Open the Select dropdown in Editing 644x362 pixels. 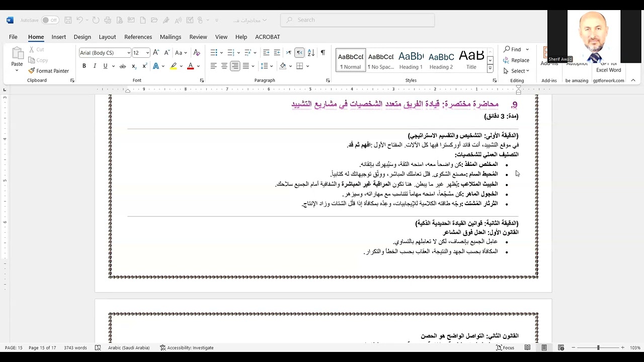pos(516,71)
